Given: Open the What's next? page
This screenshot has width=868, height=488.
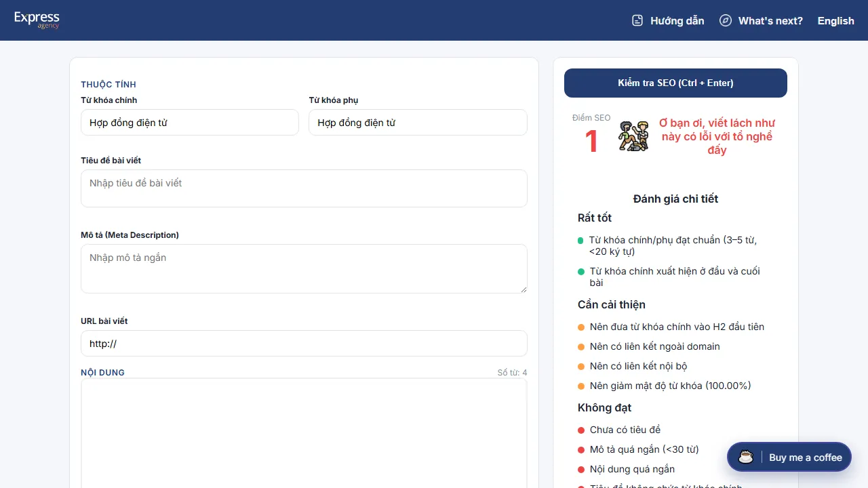Looking at the screenshot, I should point(769,20).
